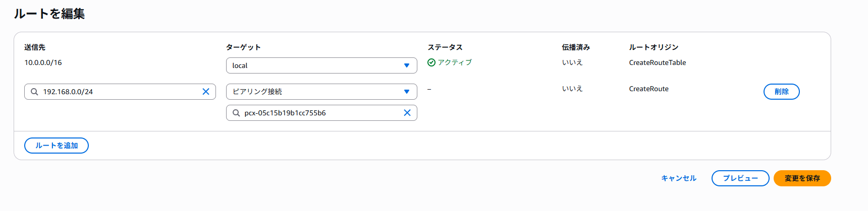Viewport: 868px width, 211px height.
Task: Delete the 192.168.0.0/24 route with 削除
Action: (x=782, y=92)
